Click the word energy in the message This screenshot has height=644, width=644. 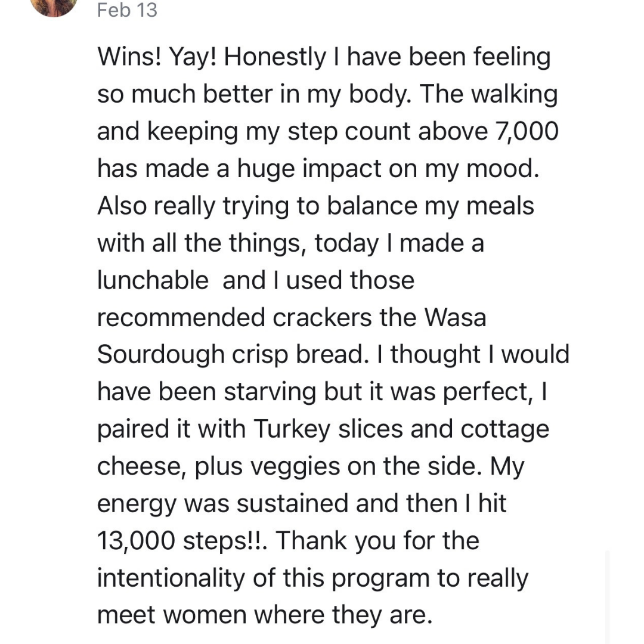(x=137, y=504)
